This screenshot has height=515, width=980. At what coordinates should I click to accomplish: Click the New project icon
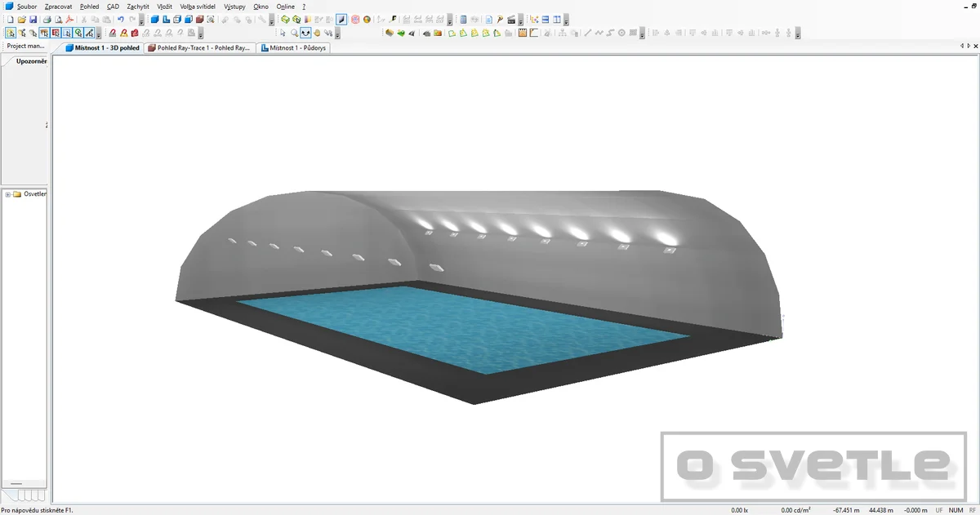(x=10, y=19)
